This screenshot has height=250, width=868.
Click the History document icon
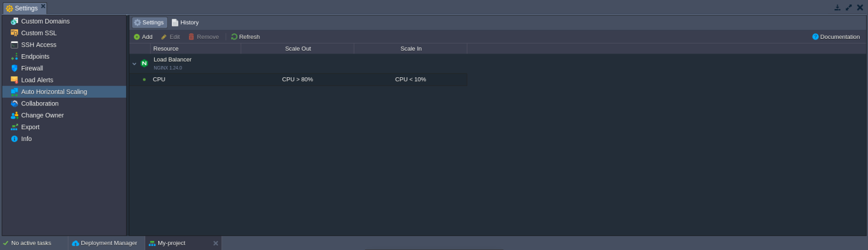tap(175, 23)
